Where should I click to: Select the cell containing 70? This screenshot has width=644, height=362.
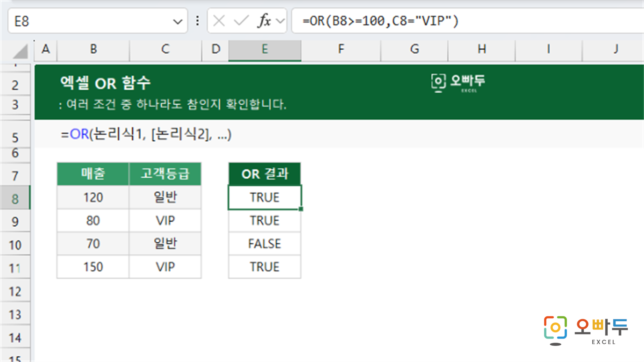click(x=93, y=244)
